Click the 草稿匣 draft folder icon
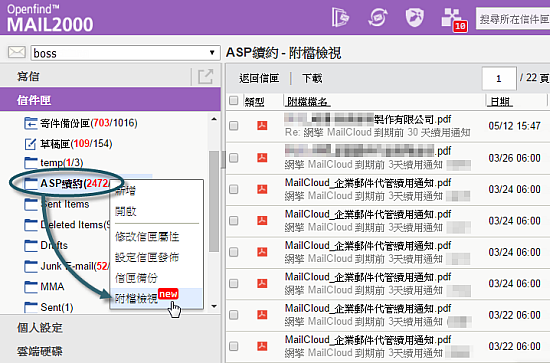The image size is (550, 363). coord(31,143)
